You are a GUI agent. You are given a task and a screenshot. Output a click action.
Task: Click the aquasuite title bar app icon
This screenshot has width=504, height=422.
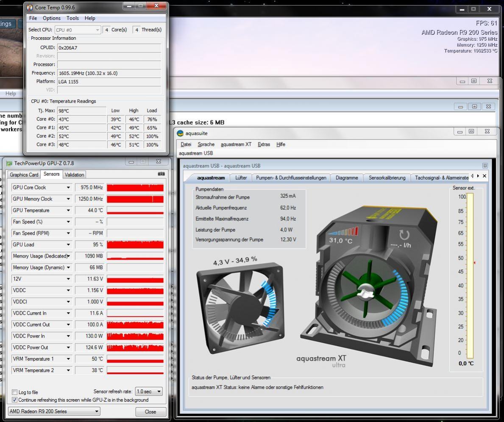point(181,133)
